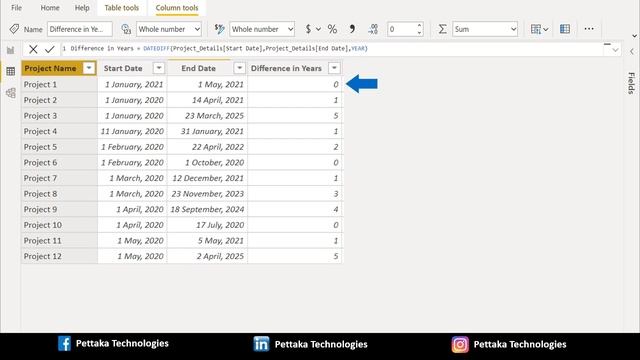Click inside the DAX formula bar
Screen dimensions: 640x360
[331, 49]
